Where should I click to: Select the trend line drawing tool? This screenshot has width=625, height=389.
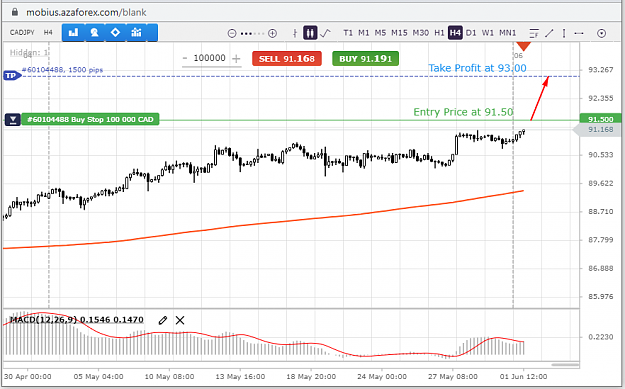click(x=549, y=33)
